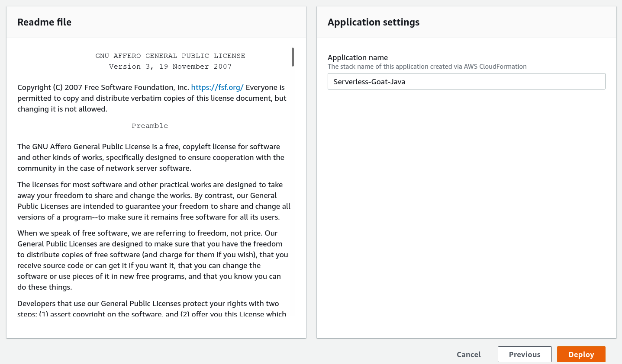Click the freedom not price paragraph
The width and height of the screenshot is (622, 364).
click(152, 259)
